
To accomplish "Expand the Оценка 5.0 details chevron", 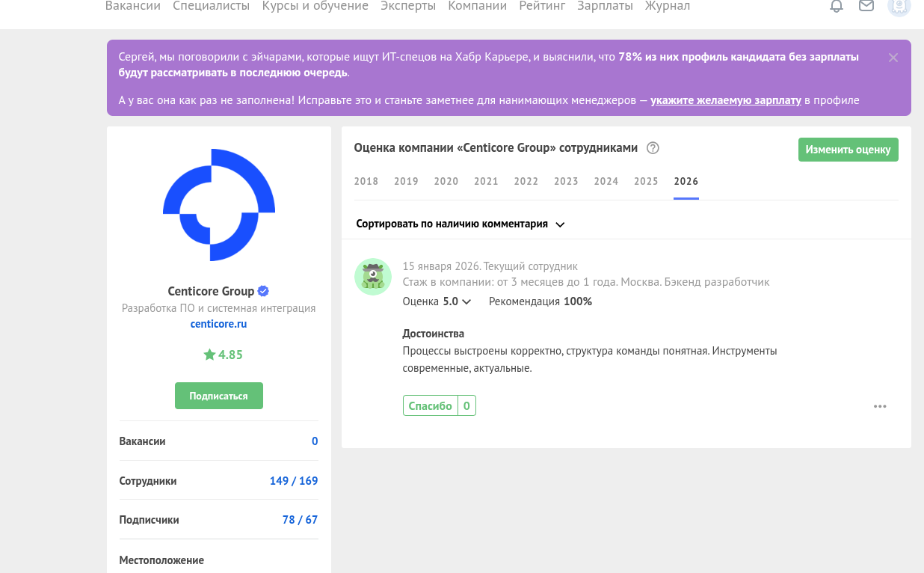I will tap(466, 301).
